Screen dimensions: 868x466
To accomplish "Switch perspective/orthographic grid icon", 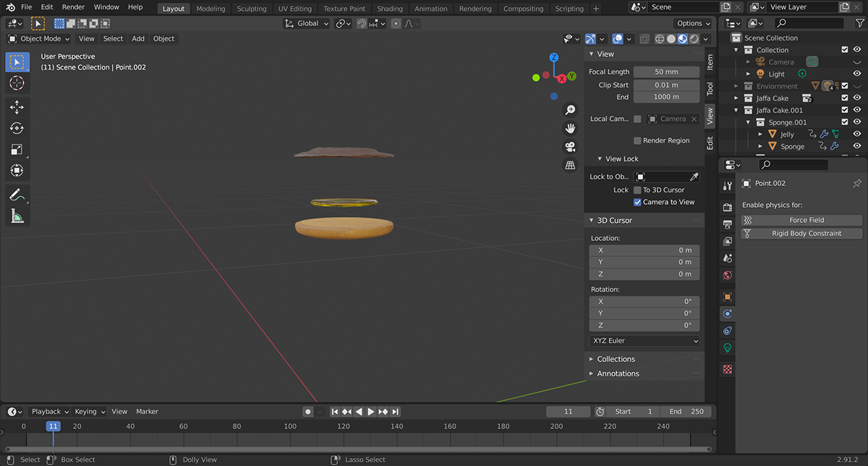I will [570, 165].
